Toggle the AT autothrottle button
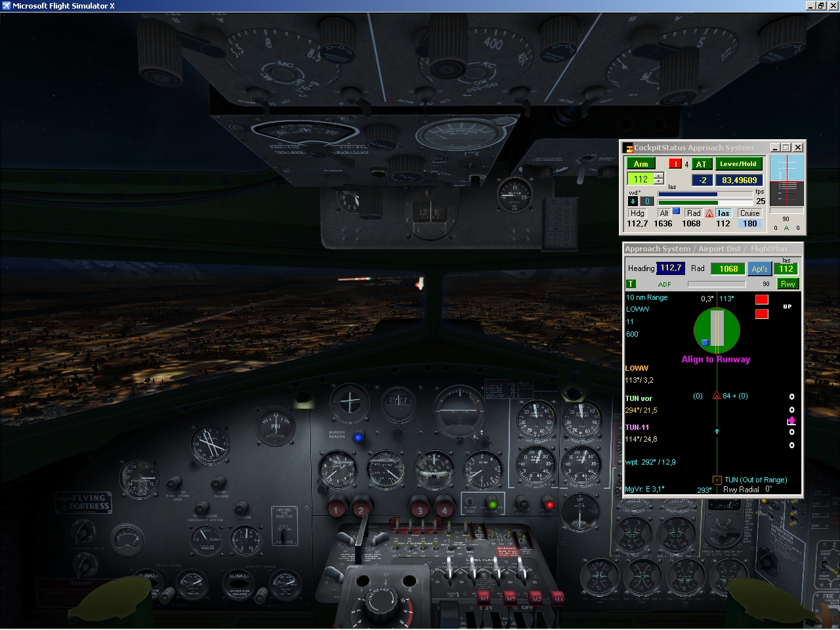This screenshot has width=840, height=630. pos(702,164)
